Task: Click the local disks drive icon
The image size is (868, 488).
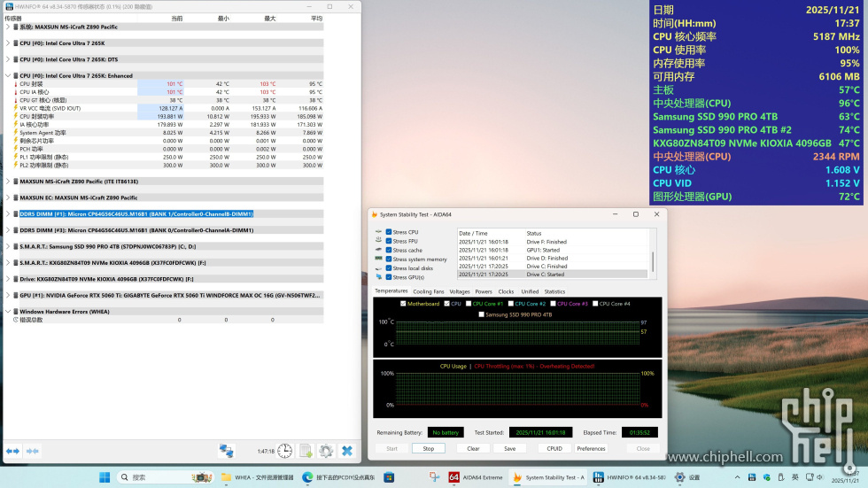Action: tap(379, 268)
